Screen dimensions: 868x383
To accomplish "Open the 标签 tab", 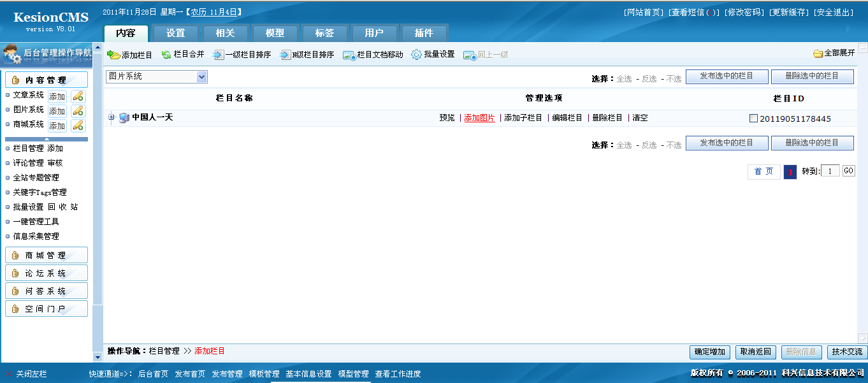I will tap(325, 33).
